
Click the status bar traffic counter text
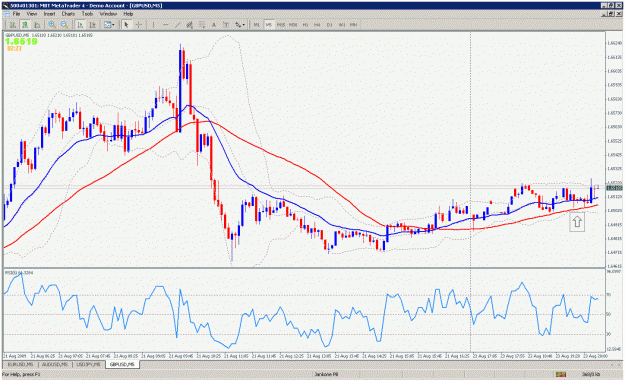[592, 374]
